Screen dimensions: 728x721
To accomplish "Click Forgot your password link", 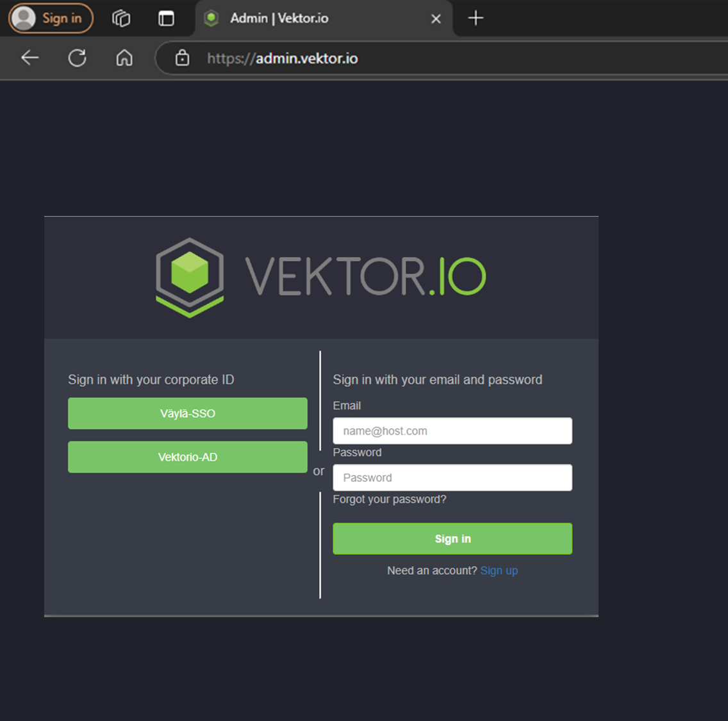I will click(390, 499).
